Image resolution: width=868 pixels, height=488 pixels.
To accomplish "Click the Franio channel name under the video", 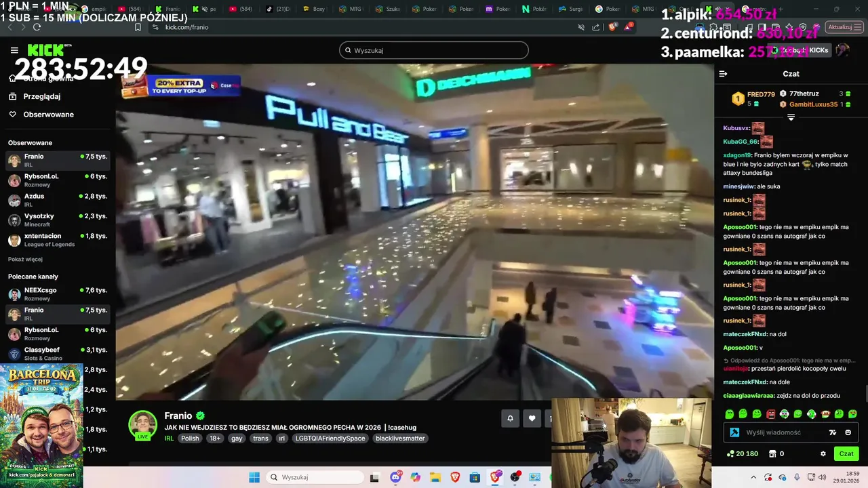I will pyautogui.click(x=178, y=415).
